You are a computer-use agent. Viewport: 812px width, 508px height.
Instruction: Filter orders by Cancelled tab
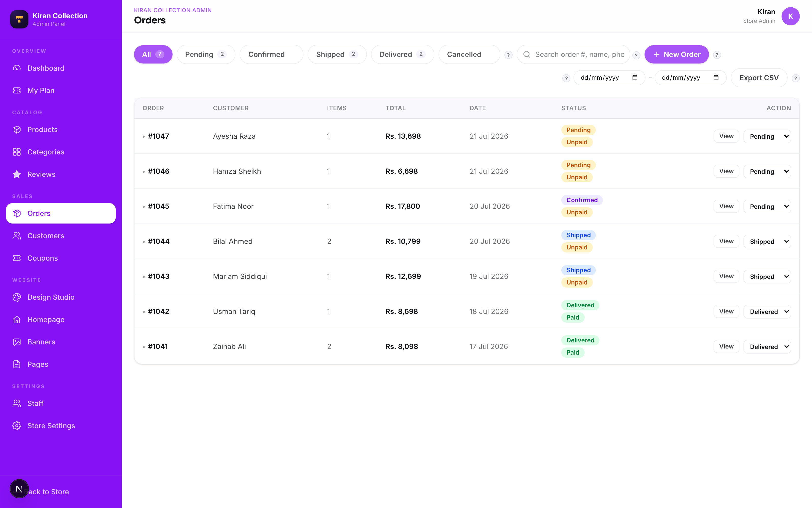469,54
